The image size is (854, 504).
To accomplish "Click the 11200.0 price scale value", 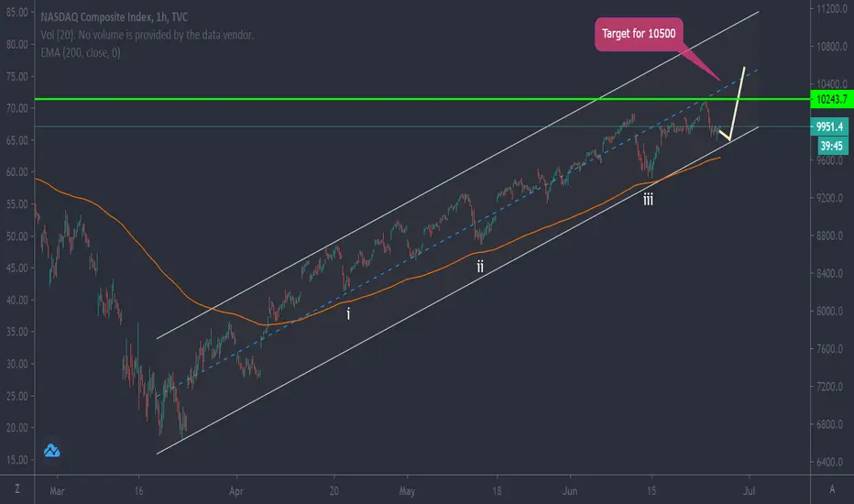I will pyautogui.click(x=831, y=9).
